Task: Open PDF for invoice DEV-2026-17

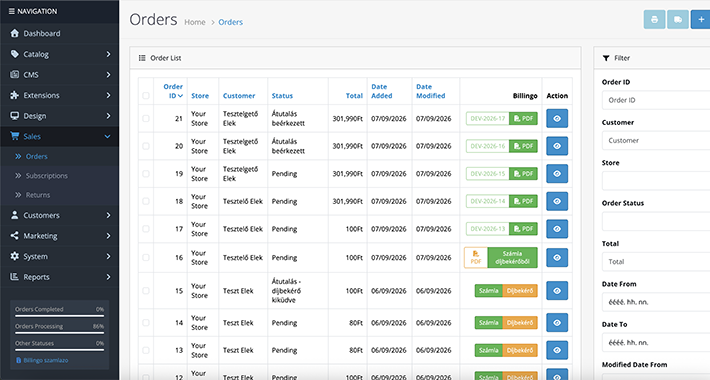Action: click(523, 119)
